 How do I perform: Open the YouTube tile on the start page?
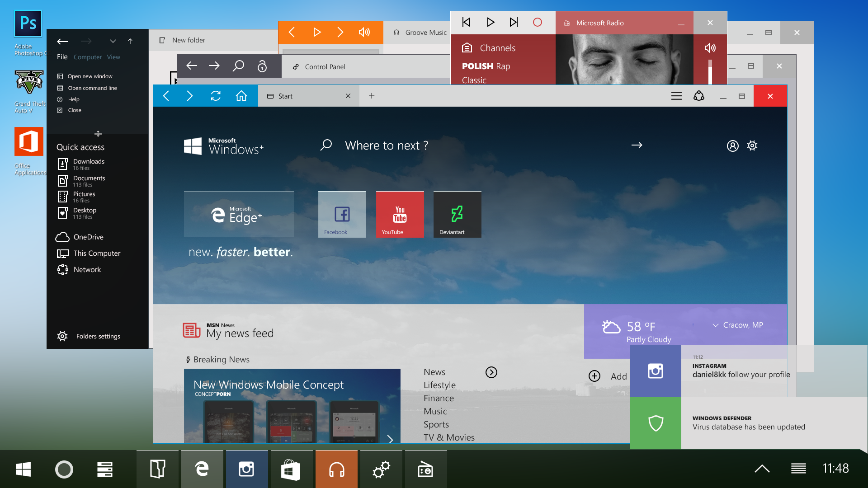point(400,214)
